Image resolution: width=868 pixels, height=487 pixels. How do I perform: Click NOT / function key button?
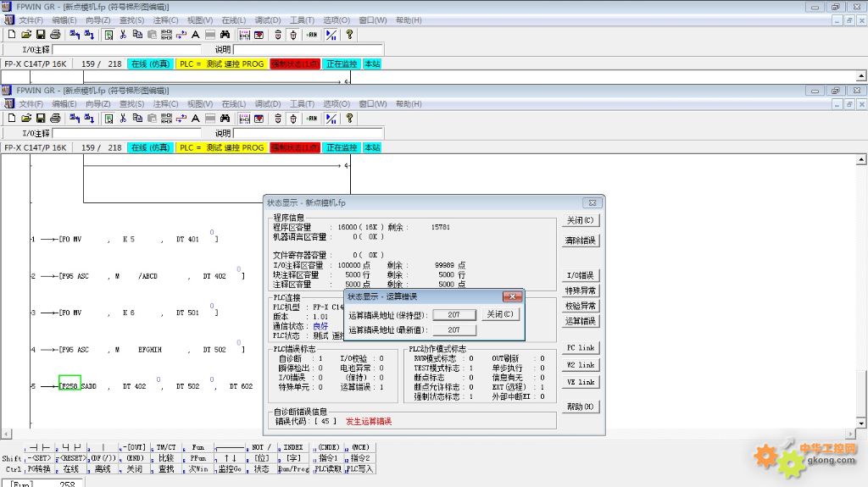coord(261,447)
